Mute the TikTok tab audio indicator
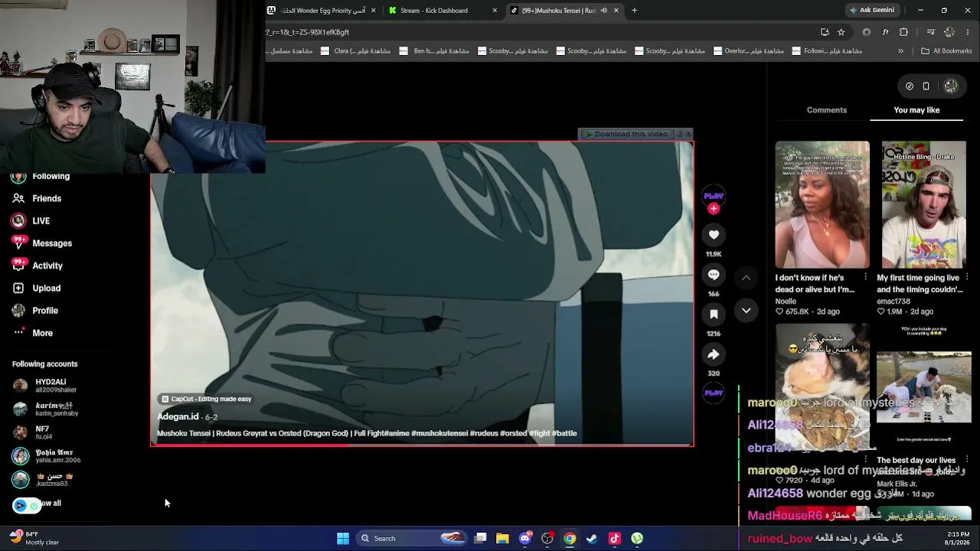Viewport: 980px width, 551px height. (x=604, y=11)
